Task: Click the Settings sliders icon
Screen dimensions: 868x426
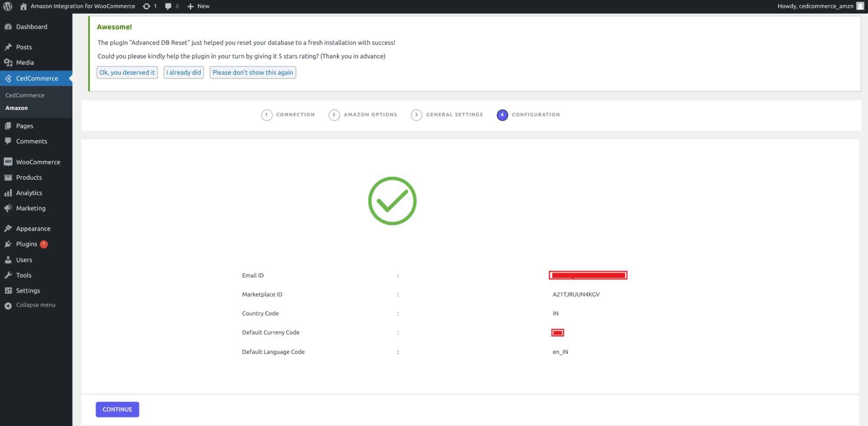Action: (x=8, y=291)
